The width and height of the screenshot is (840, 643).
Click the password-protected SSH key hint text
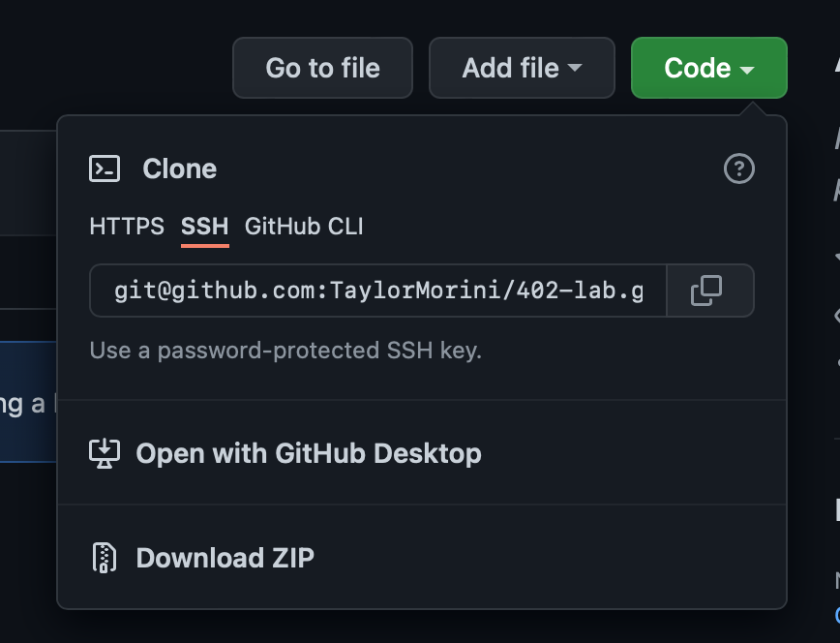tap(285, 350)
